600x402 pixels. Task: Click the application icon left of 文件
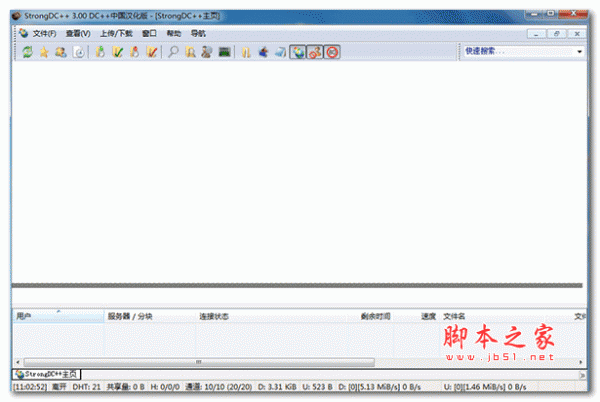(x=23, y=33)
